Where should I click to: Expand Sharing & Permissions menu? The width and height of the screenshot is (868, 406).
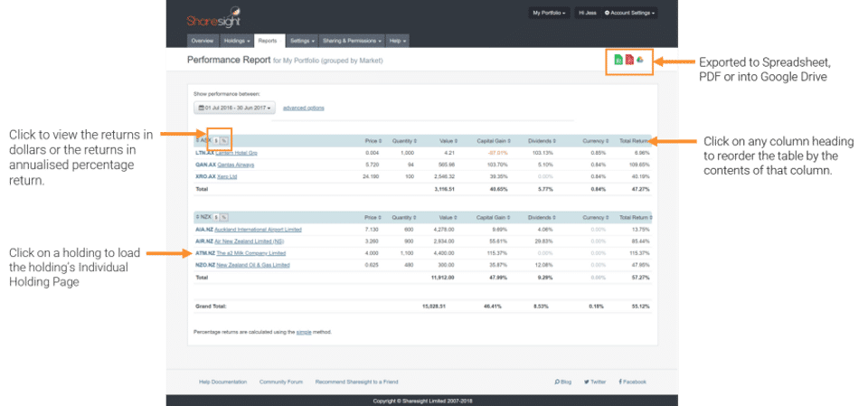point(352,41)
